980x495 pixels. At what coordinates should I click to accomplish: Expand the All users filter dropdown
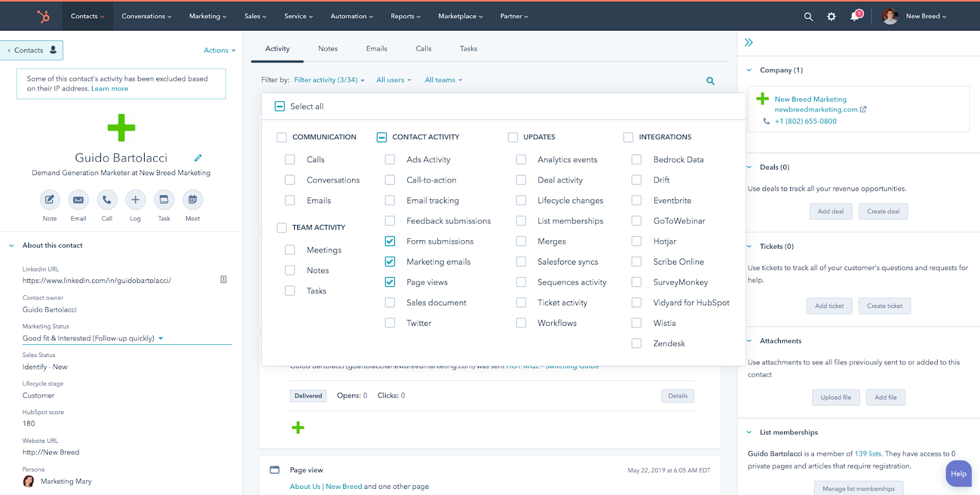point(393,80)
